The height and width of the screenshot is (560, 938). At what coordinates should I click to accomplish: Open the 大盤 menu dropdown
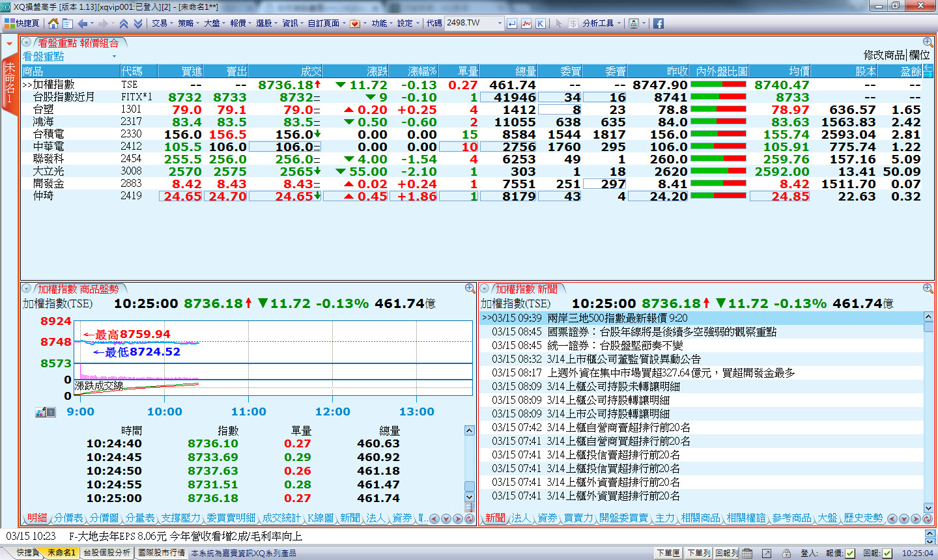(x=215, y=23)
